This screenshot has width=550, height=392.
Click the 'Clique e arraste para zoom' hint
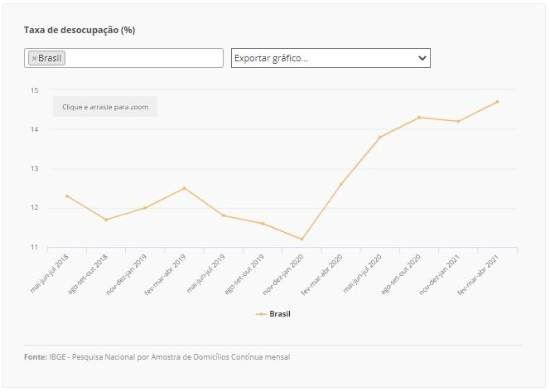point(105,107)
